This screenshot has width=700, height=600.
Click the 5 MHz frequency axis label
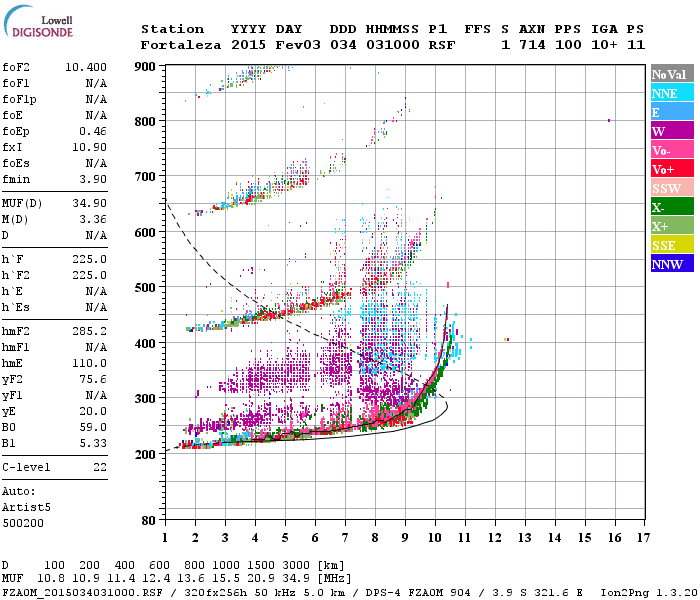pos(285,538)
